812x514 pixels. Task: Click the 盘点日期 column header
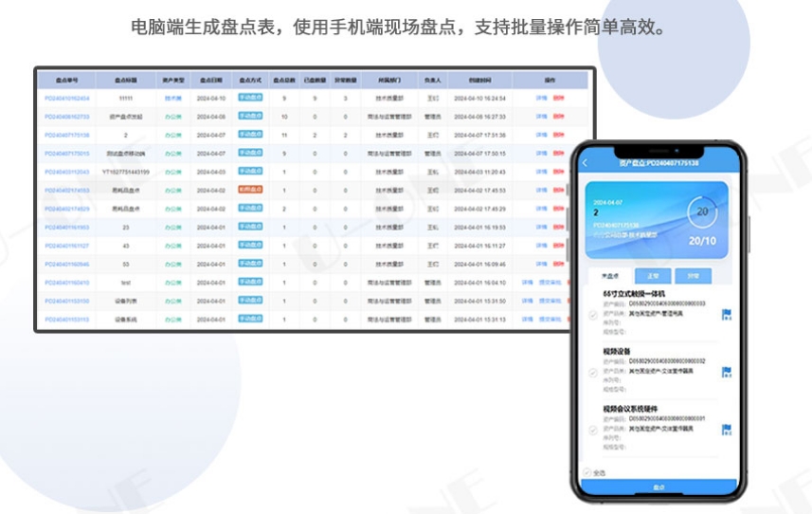click(210, 81)
